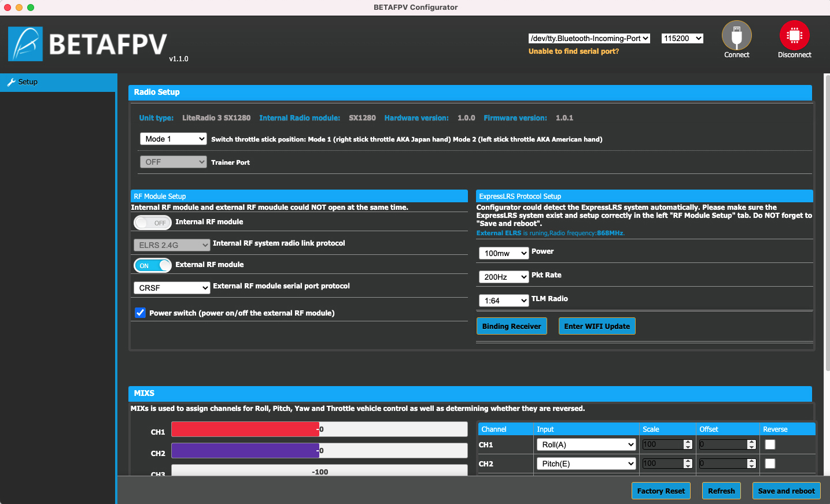Image resolution: width=830 pixels, height=504 pixels.
Task: Click the red CH1 level bar
Action: pyautogui.click(x=245, y=429)
